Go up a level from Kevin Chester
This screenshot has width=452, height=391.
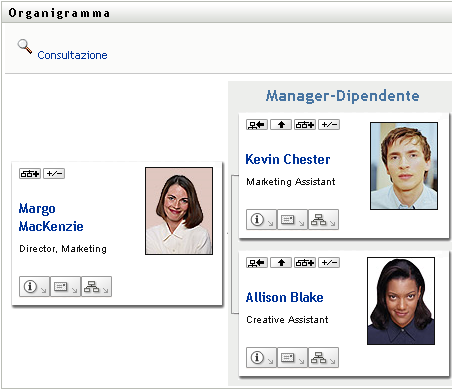(x=281, y=125)
